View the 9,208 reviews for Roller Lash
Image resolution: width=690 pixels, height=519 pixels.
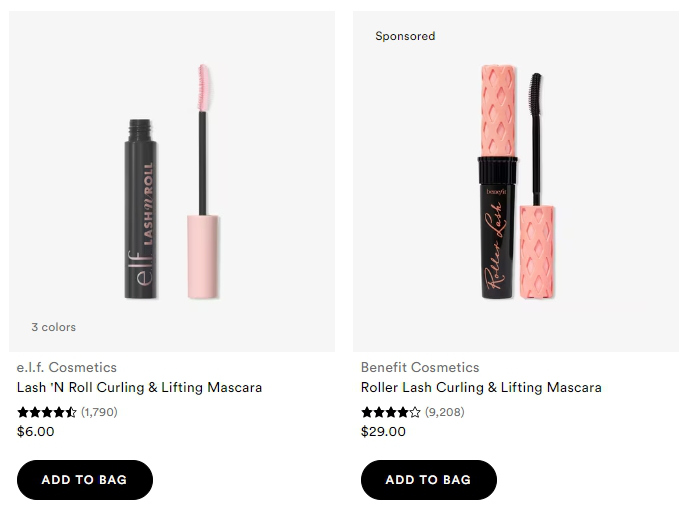444,412
